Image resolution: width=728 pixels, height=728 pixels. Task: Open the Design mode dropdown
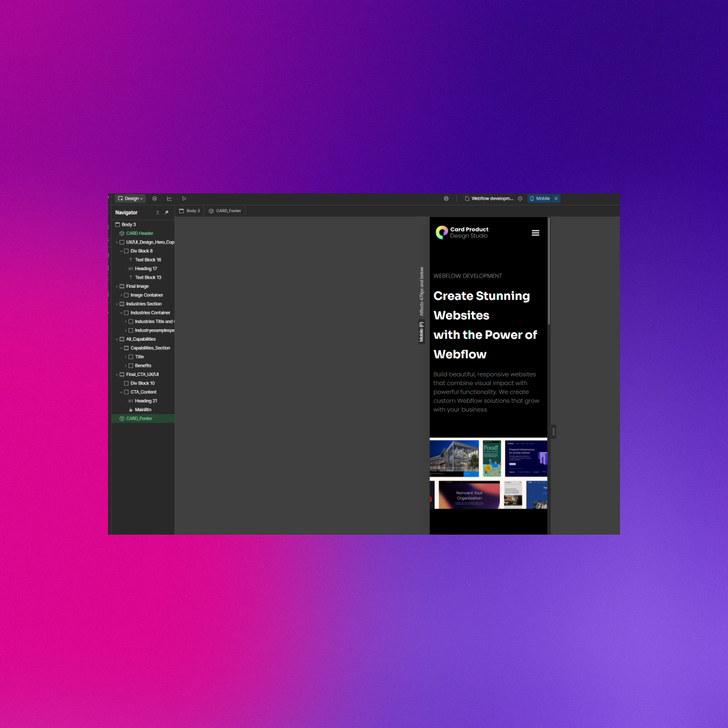pyautogui.click(x=130, y=198)
